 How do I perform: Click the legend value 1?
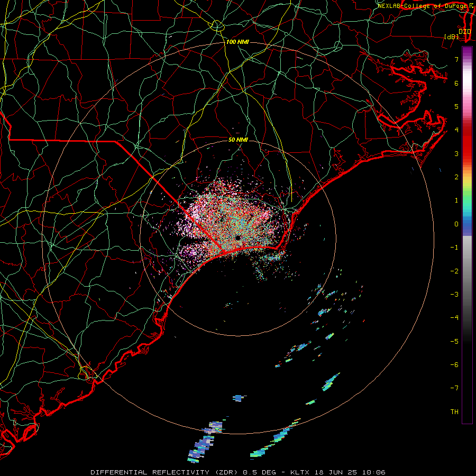click(456, 200)
